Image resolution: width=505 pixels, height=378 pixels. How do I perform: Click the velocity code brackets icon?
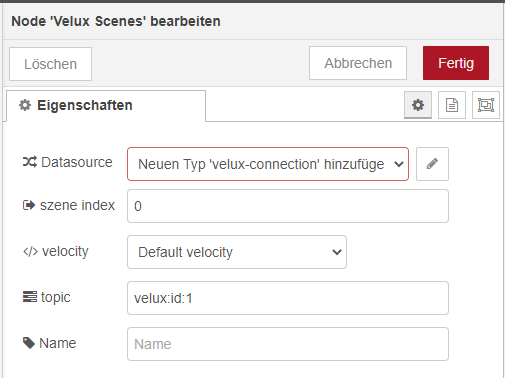pos(30,251)
